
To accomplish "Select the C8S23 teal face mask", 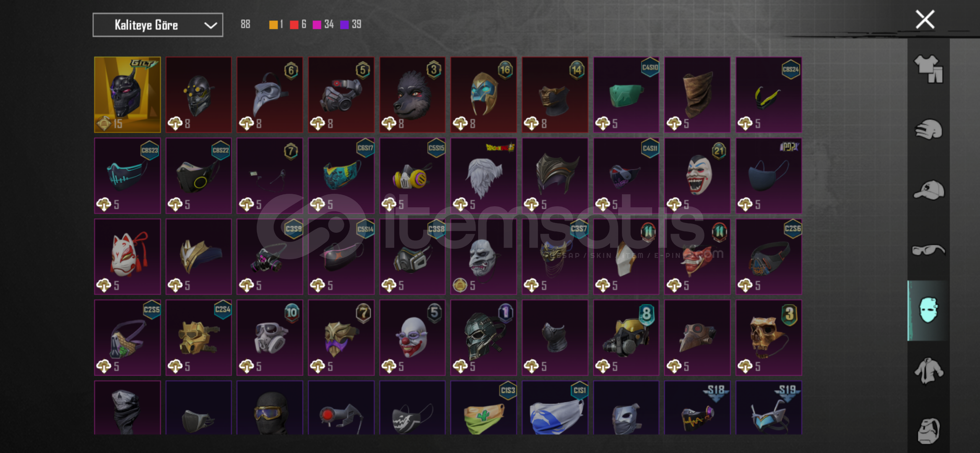I will click(127, 176).
